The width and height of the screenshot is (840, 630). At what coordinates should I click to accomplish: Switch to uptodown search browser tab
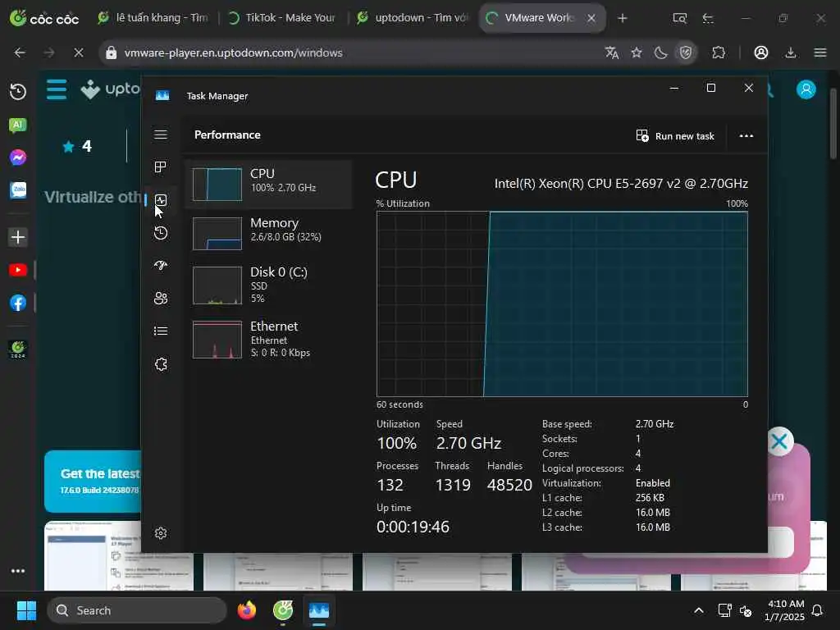point(413,18)
